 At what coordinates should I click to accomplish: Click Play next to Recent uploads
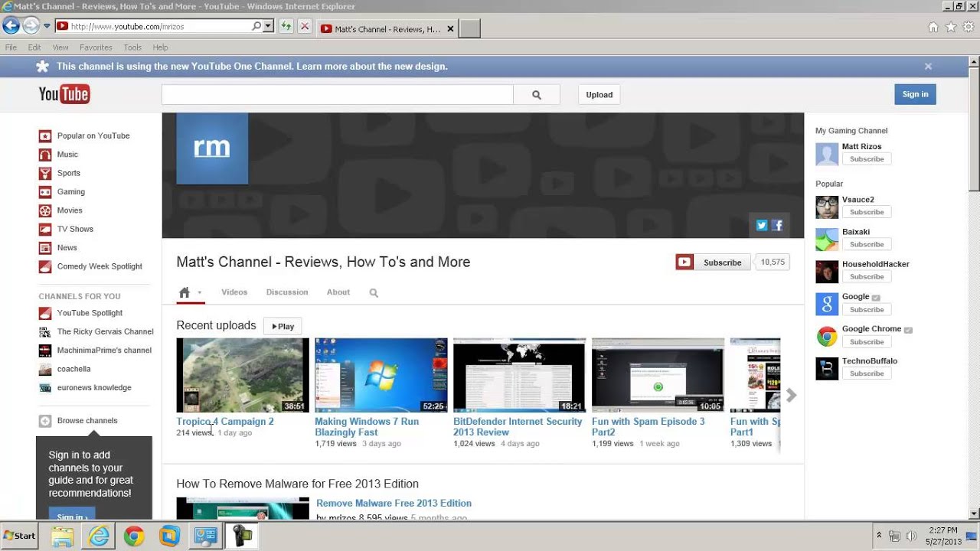283,326
